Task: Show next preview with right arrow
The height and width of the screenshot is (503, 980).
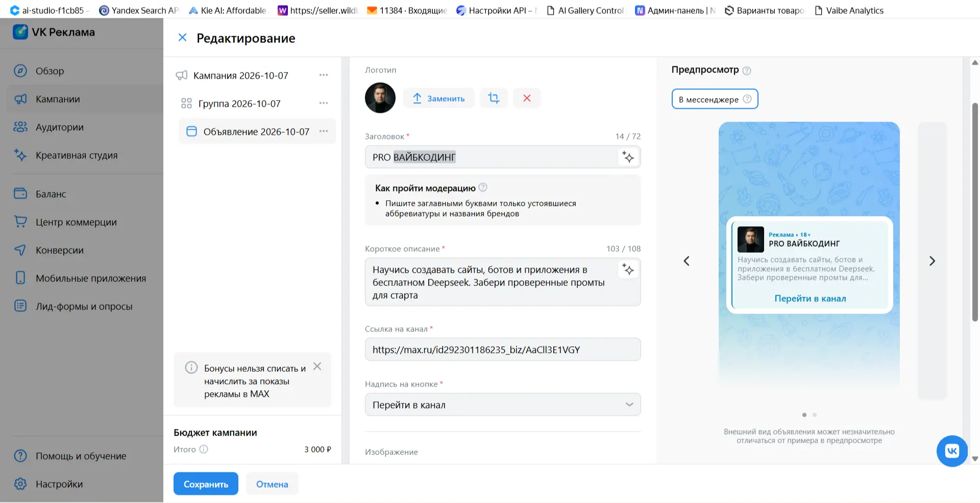Action: (932, 261)
